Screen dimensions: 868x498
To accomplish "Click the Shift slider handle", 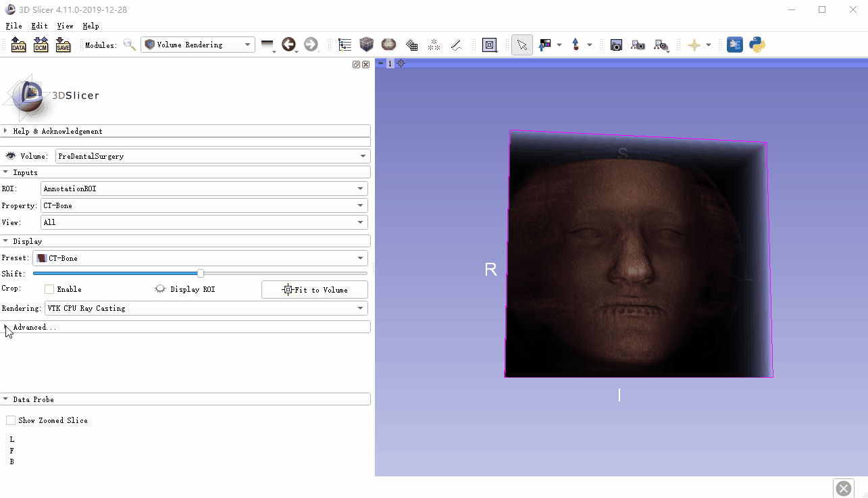I will click(x=201, y=274).
